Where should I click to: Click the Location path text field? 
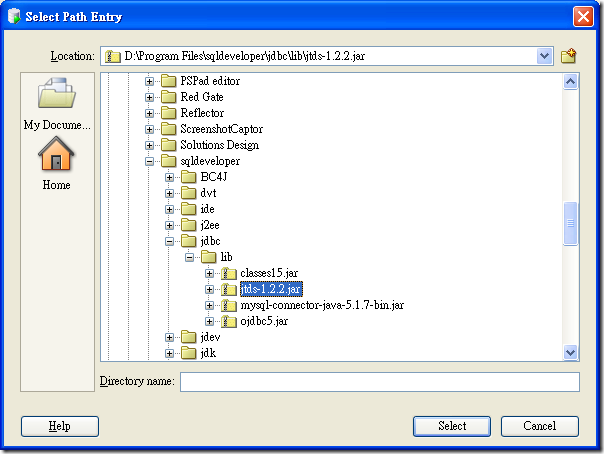pos(319,56)
